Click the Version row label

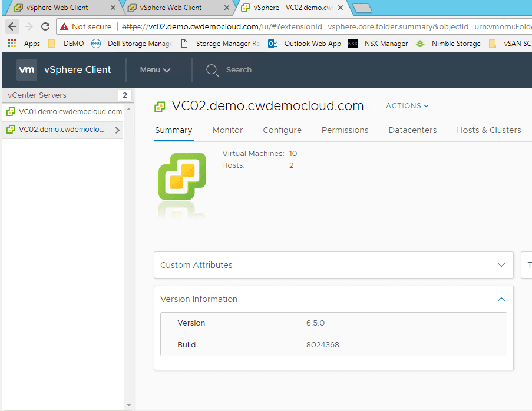click(191, 323)
